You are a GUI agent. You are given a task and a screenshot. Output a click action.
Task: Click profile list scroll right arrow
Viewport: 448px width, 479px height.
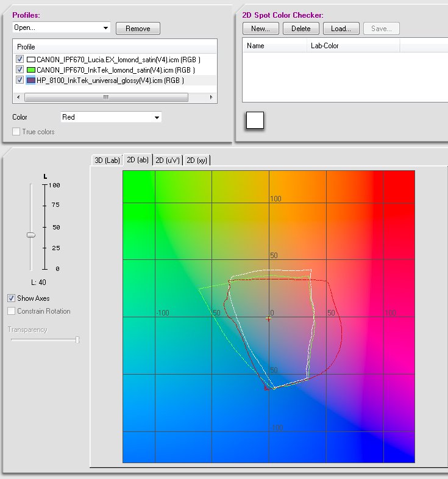[211, 97]
